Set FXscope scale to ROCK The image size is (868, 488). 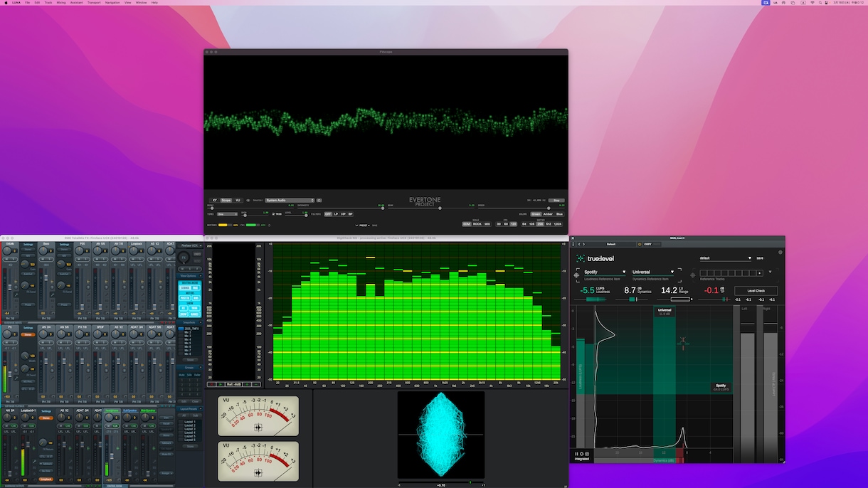(477, 224)
